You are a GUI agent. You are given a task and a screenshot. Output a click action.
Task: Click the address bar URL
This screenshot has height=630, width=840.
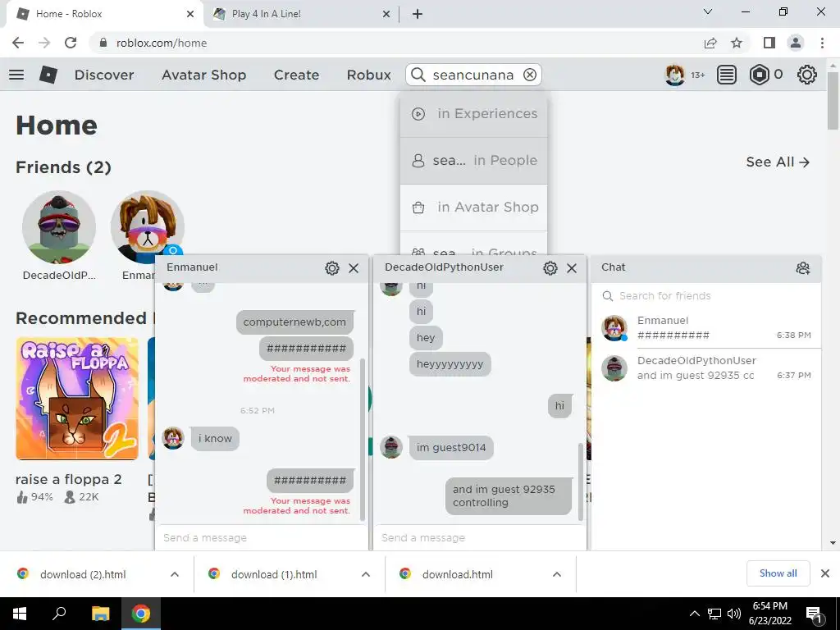point(162,43)
